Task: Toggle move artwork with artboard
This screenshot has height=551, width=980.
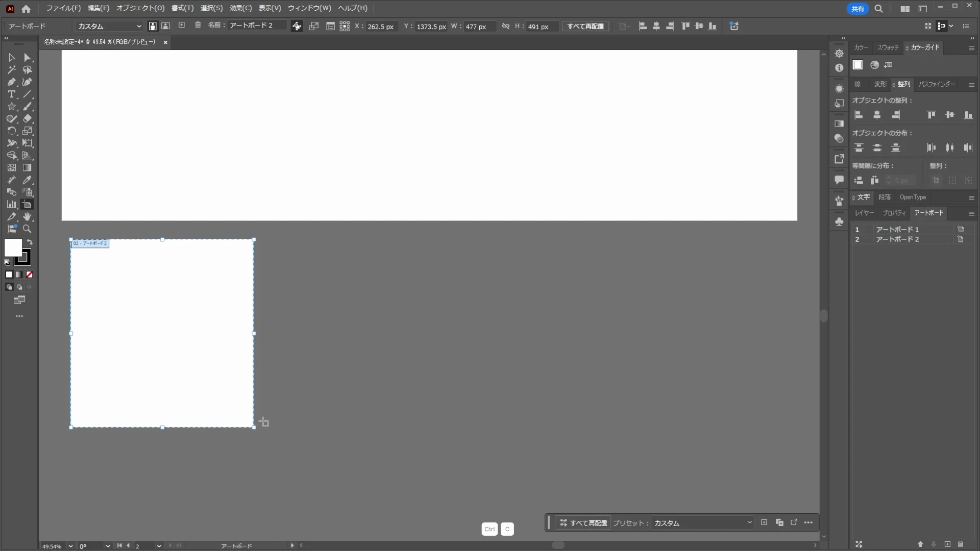Action: (x=297, y=26)
